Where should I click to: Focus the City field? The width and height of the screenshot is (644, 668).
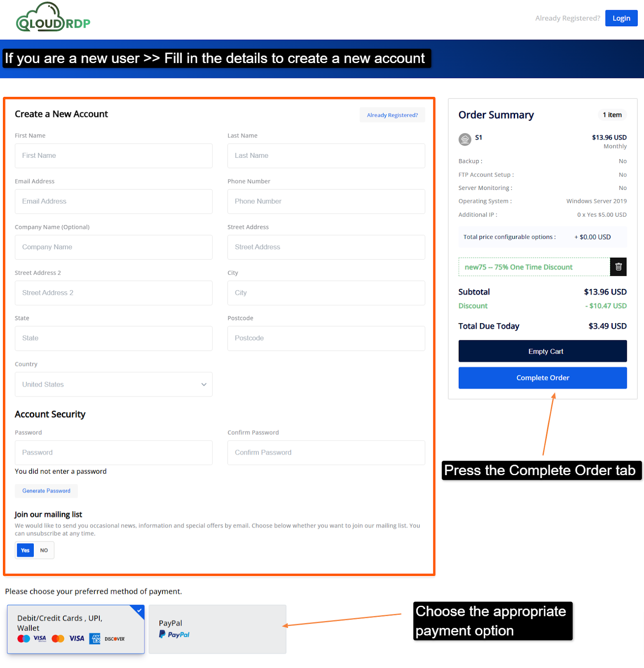coord(326,293)
